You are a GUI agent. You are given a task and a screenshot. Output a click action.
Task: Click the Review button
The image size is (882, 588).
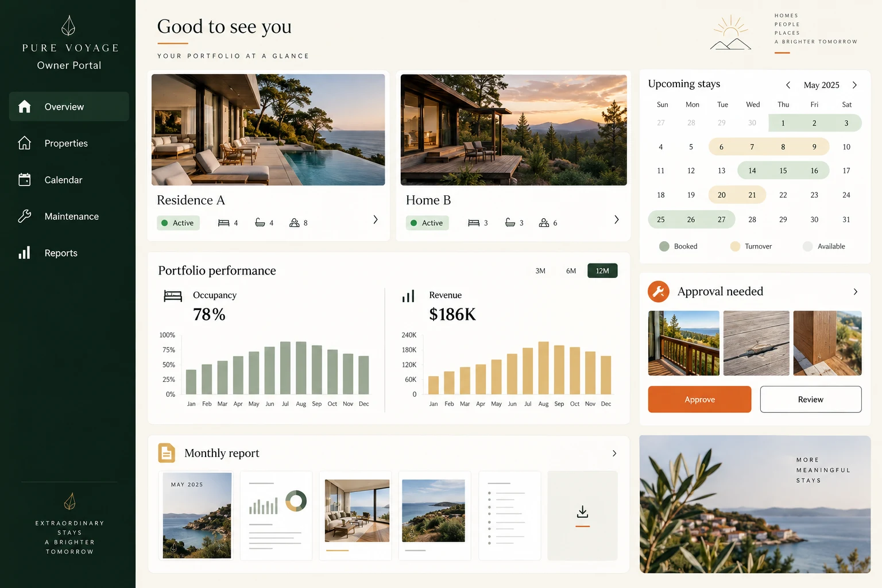(811, 399)
